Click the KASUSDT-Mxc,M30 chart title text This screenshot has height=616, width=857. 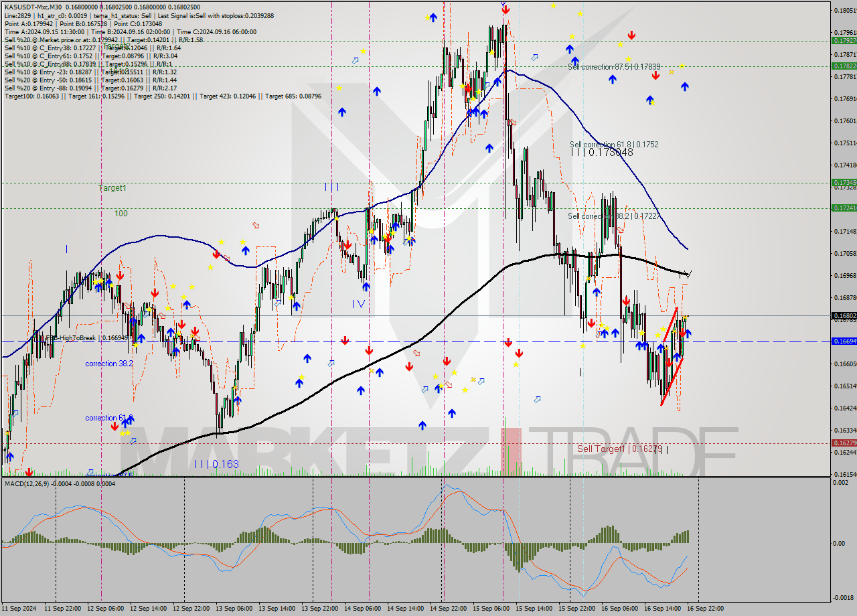[31, 7]
